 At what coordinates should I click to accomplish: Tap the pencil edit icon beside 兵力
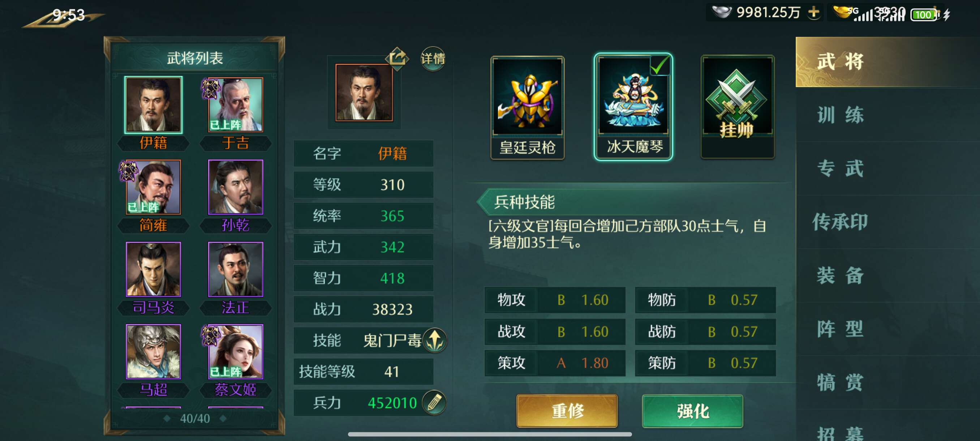434,403
